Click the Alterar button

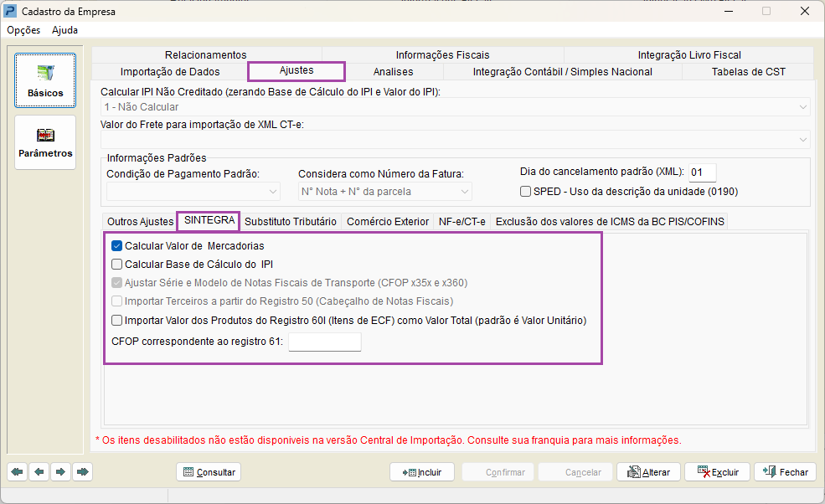point(648,472)
